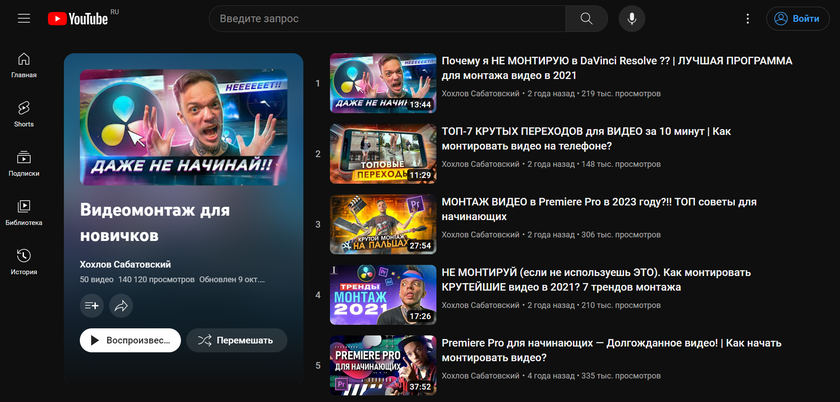The width and height of the screenshot is (840, 402).
Task: Click the 306 тыс. просмотров text
Action: pyautogui.click(x=621, y=235)
